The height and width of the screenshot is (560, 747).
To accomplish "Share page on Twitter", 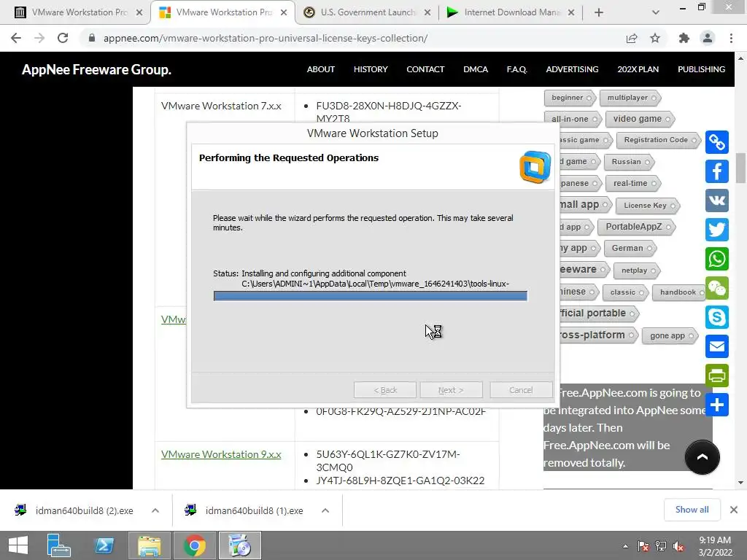I will point(717,230).
